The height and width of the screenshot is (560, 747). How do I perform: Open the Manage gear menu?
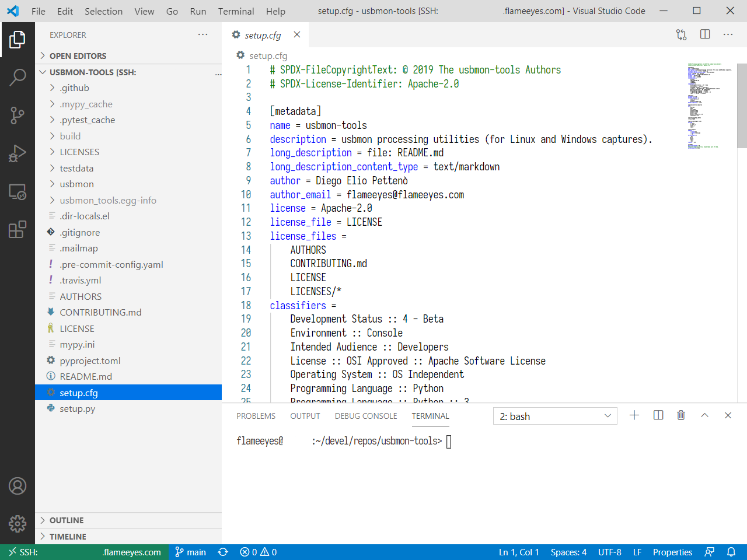click(18, 523)
